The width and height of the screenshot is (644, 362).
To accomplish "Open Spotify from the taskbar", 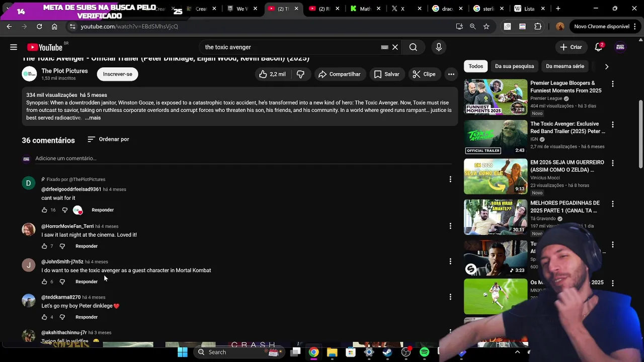I will [x=424, y=352].
